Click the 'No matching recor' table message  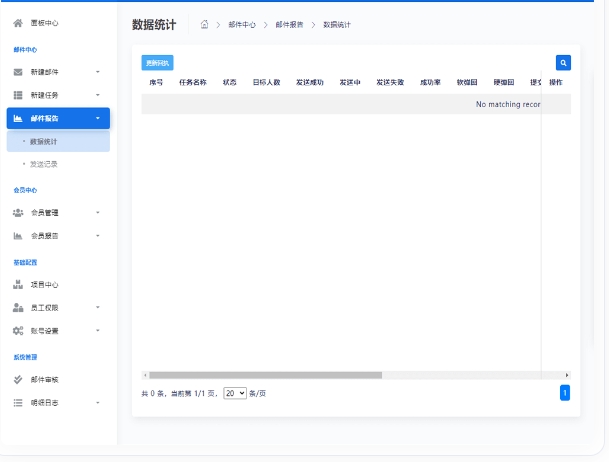tap(508, 104)
